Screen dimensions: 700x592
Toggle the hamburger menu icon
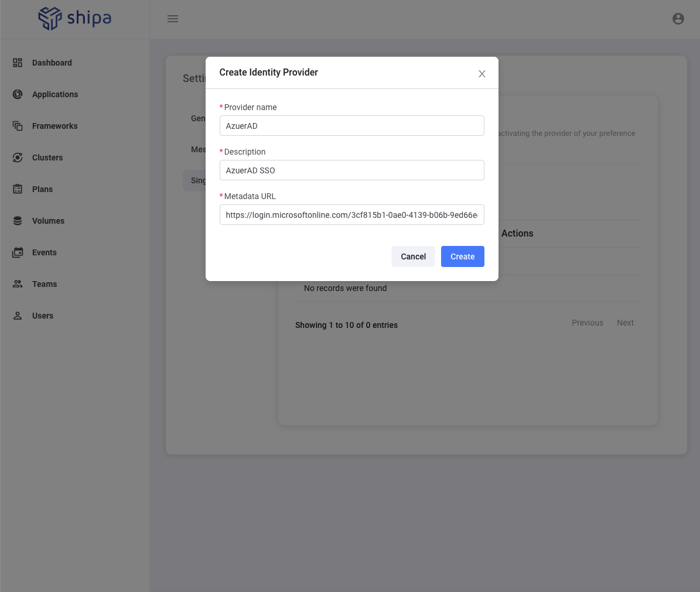(173, 19)
